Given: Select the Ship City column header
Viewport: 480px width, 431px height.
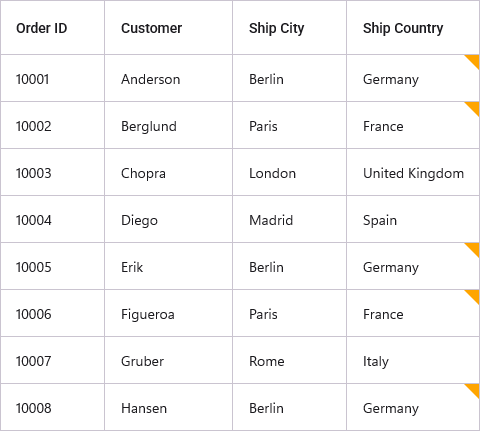Looking at the screenshot, I should pyautogui.click(x=289, y=28).
